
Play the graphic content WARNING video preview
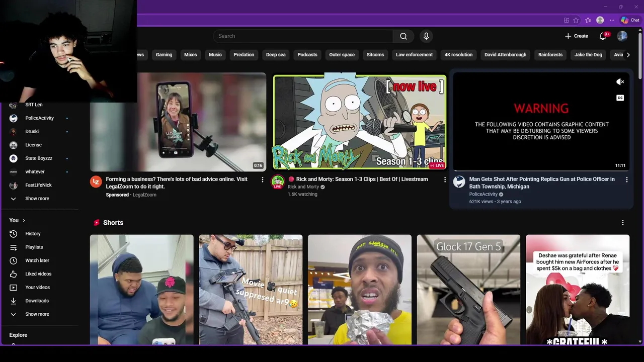click(x=541, y=122)
